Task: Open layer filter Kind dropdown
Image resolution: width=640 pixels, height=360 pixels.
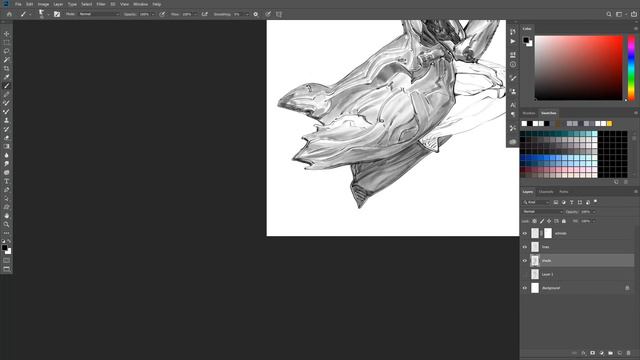Action: tap(536, 202)
